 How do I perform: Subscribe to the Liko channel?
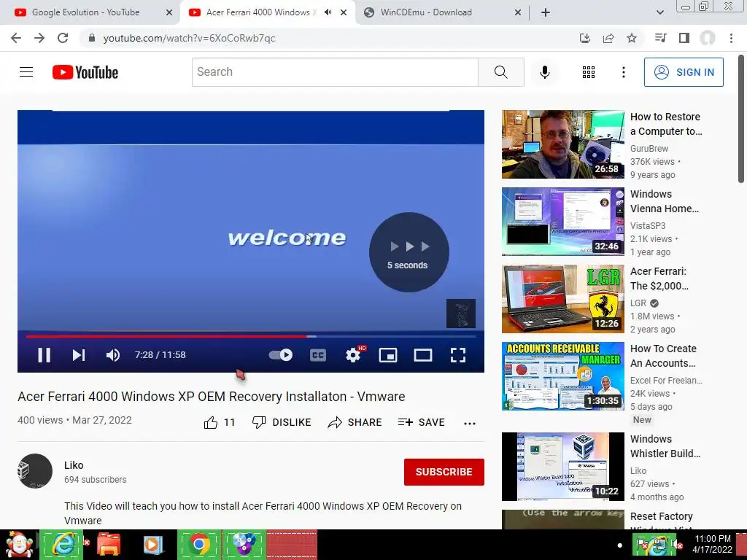[x=444, y=472]
